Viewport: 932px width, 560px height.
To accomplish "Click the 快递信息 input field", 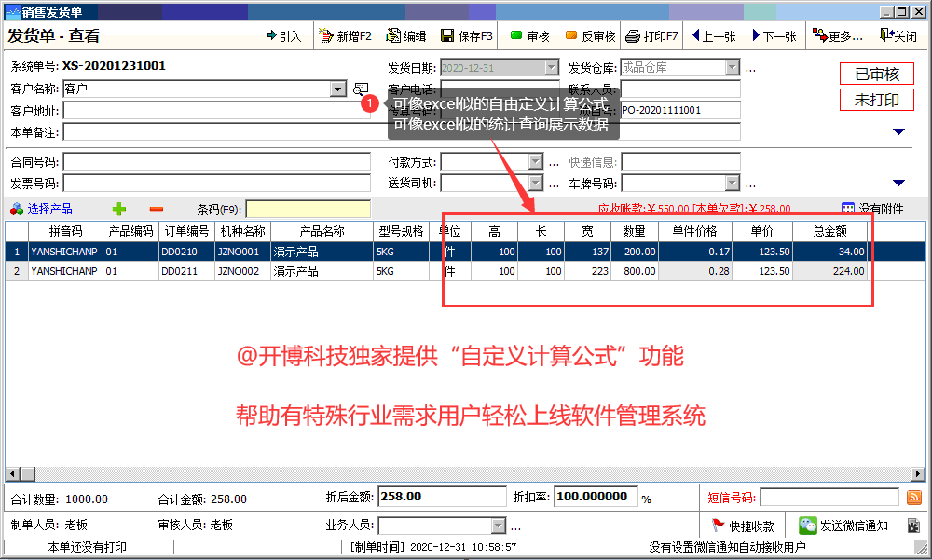I will [x=680, y=162].
